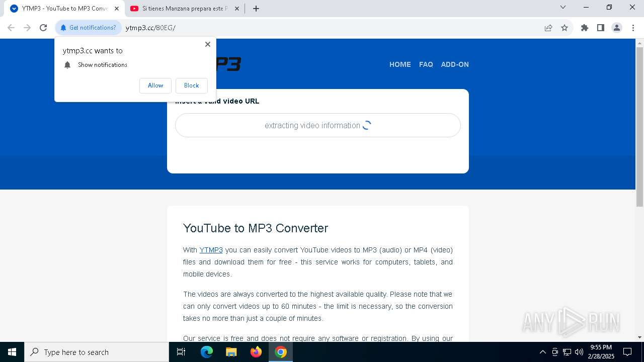Open the Windows notification center

[x=627, y=352]
